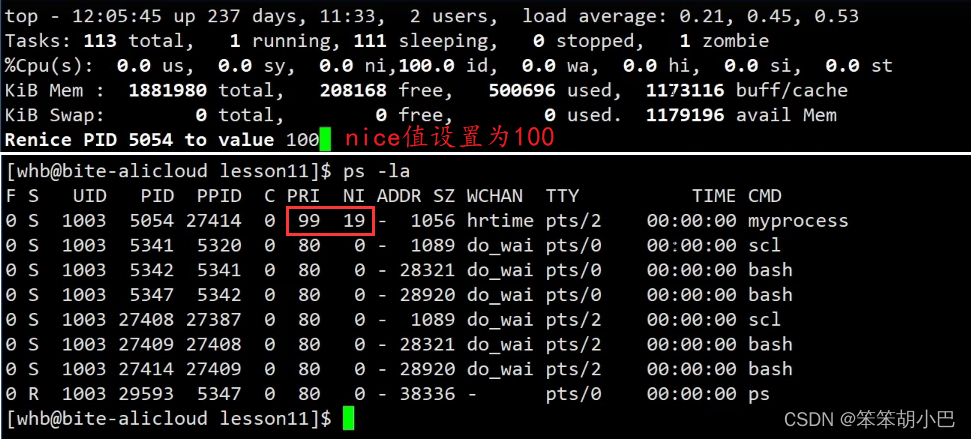971x439 pixels.
Task: Select the '1173116 buff/cache' value
Action: point(747,90)
